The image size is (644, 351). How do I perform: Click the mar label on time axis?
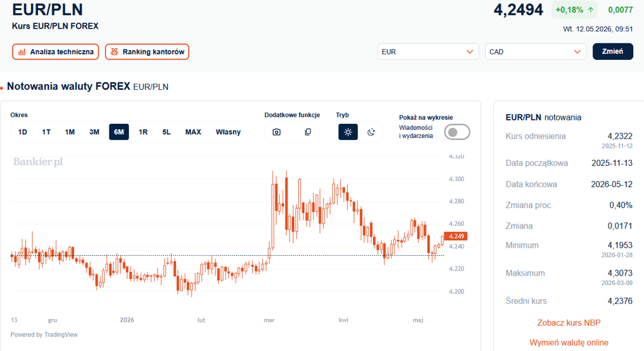tap(269, 320)
